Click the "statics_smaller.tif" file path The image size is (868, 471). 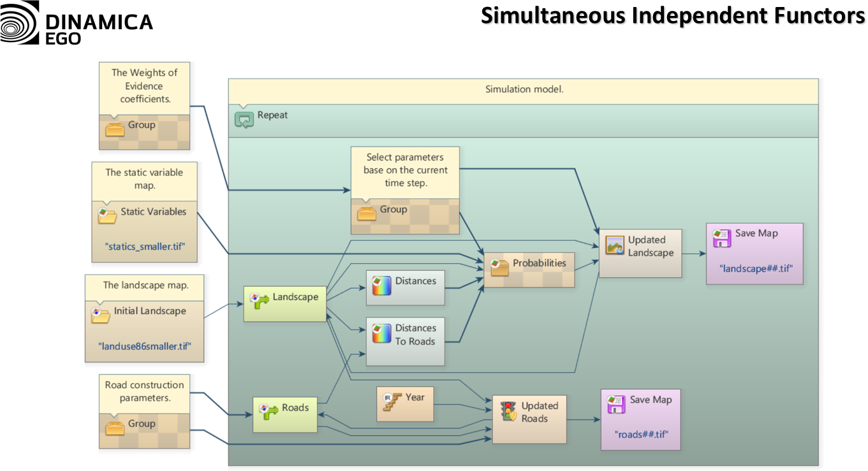coord(145,246)
